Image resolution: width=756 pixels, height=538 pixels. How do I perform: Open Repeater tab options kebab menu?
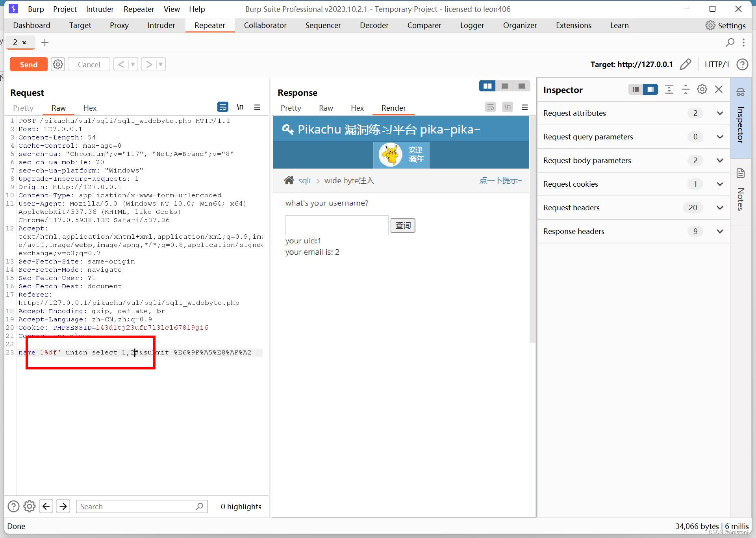click(x=743, y=42)
